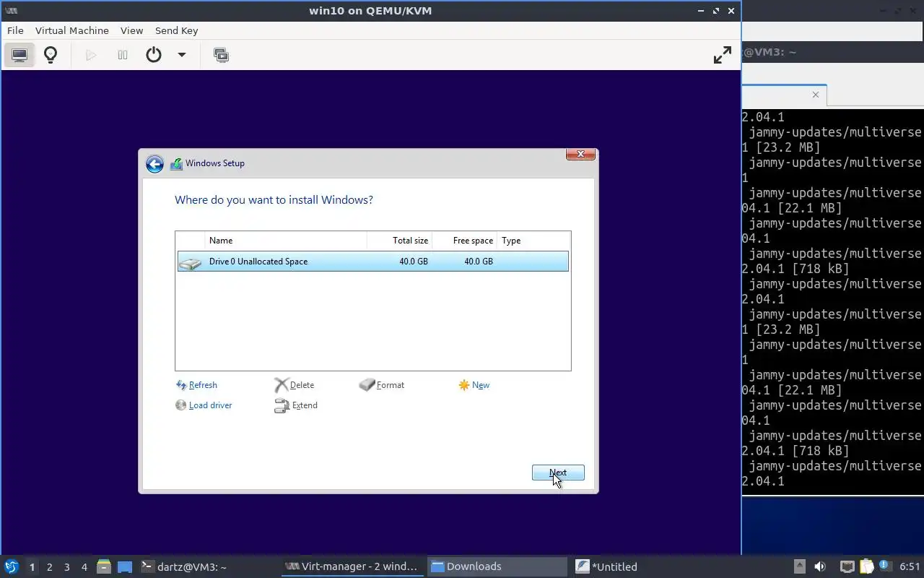Switch to dartz@VM3 terminal task
Screen dimensions: 924x578
pos(208,566)
